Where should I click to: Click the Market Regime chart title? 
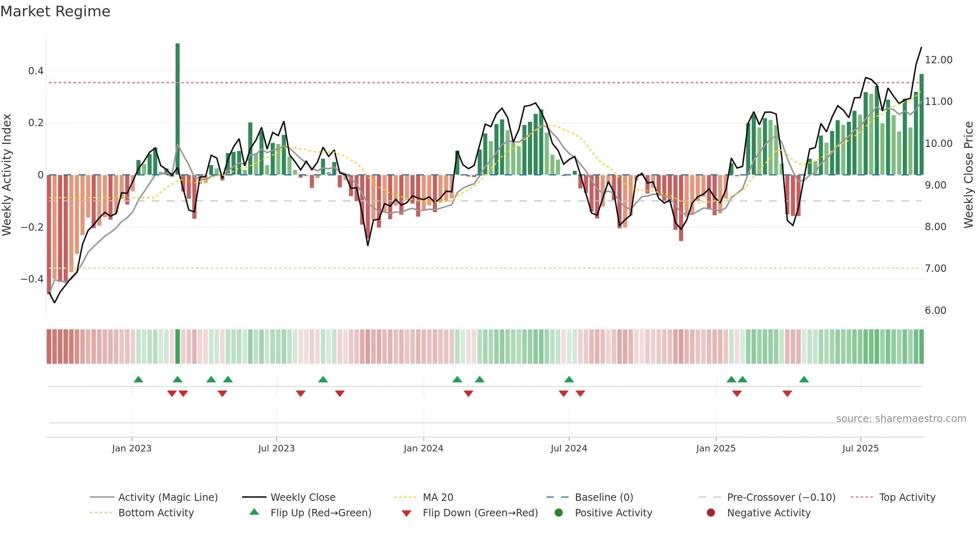(55, 11)
